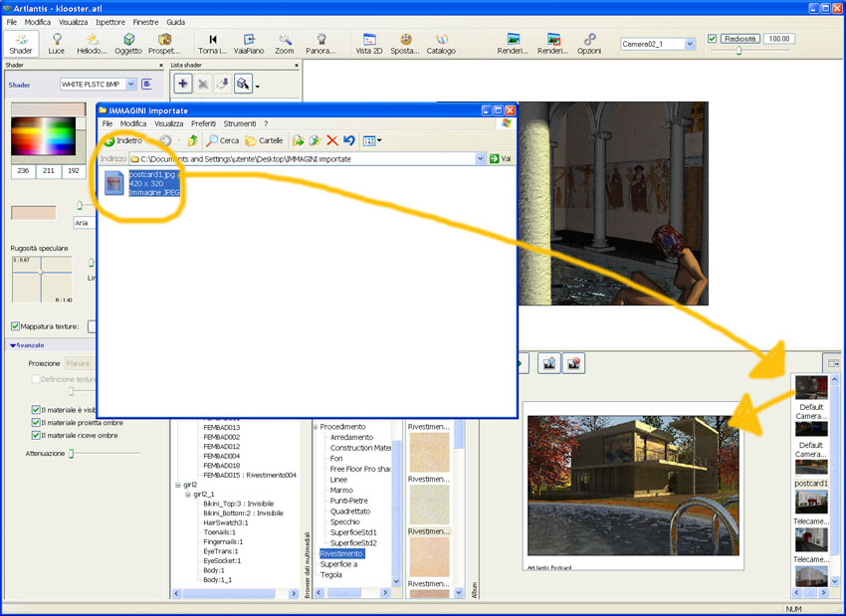Select the Heliodon tool in the toolbar

pyautogui.click(x=93, y=42)
